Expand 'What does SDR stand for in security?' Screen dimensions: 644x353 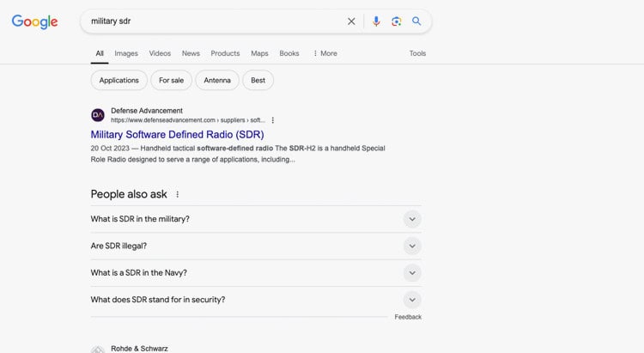click(x=256, y=300)
